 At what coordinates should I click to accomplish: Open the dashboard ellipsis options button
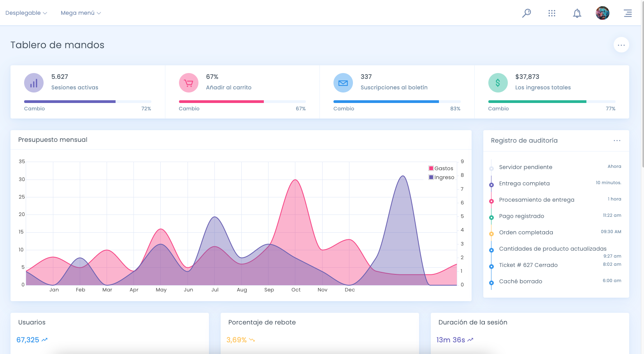621,45
